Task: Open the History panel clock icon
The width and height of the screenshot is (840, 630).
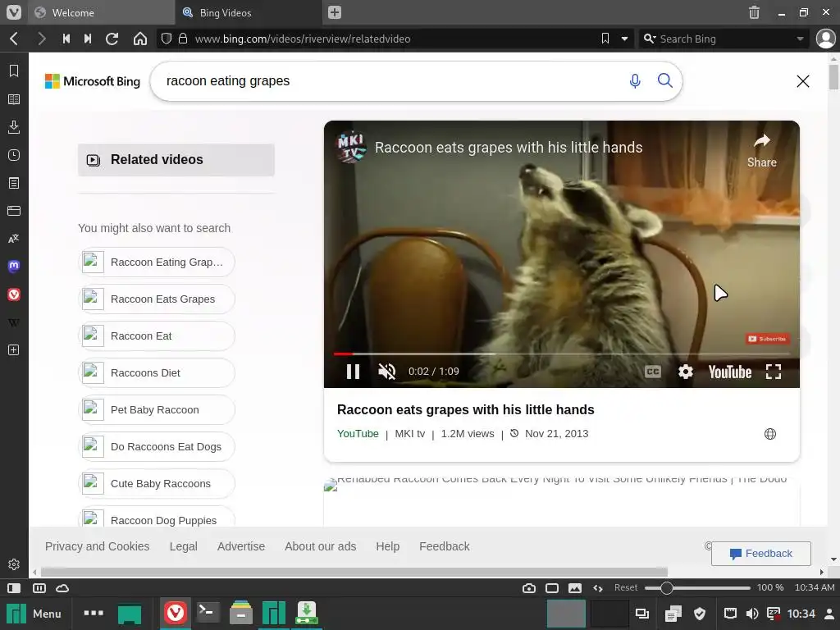Action: (14, 155)
